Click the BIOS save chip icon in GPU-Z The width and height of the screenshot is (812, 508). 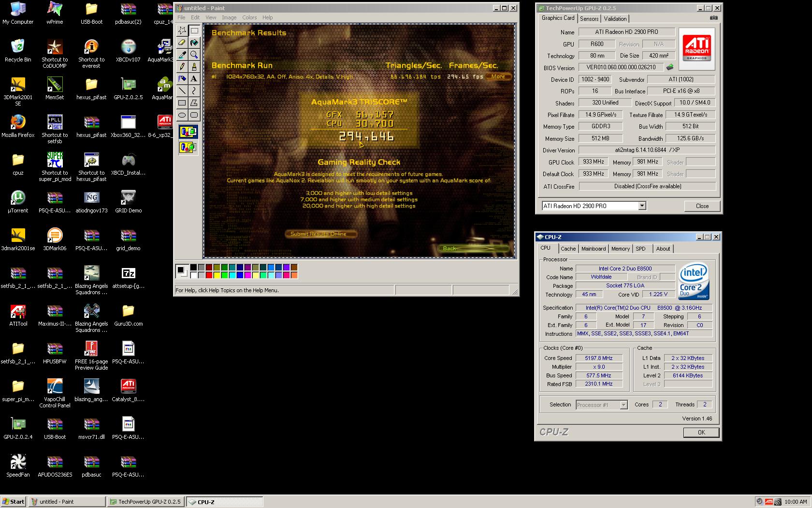tap(670, 67)
